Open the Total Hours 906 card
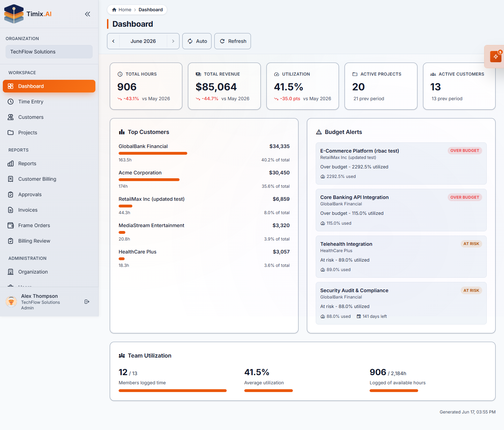 [x=146, y=86]
